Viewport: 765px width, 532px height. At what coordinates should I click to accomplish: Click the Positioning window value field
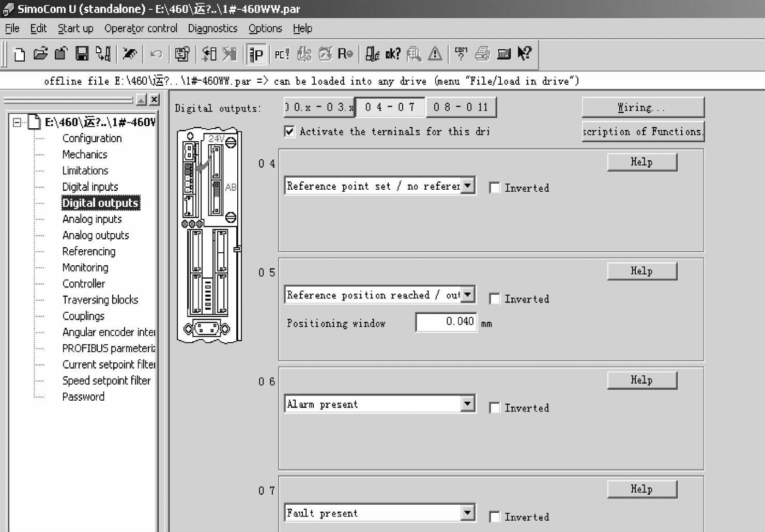[x=447, y=322]
